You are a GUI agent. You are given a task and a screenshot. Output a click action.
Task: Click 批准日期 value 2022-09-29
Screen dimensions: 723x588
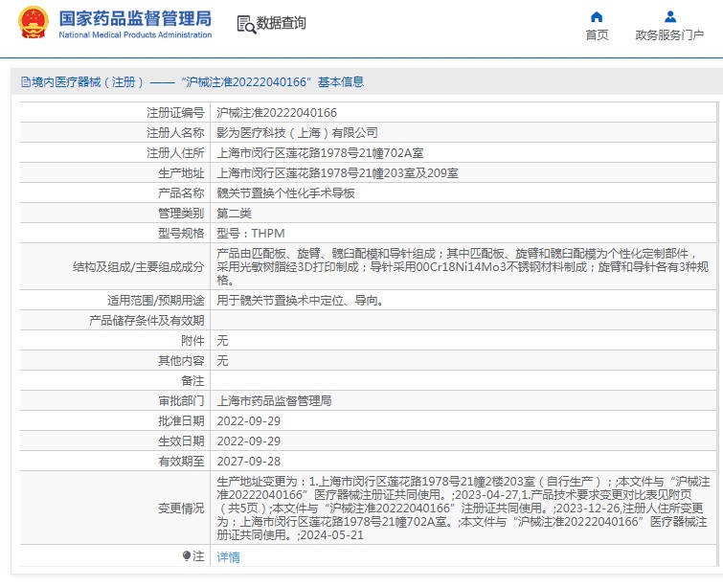click(x=249, y=421)
